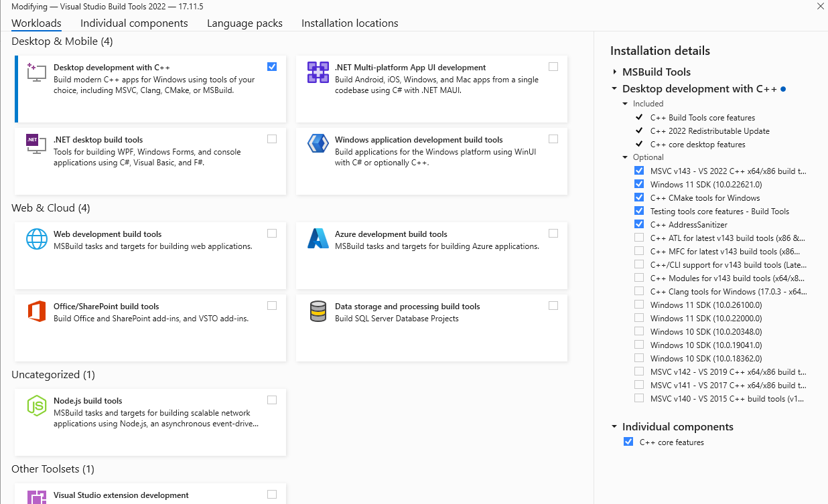828x504 pixels.
Task: Open the Language packs tab
Action: coord(245,23)
